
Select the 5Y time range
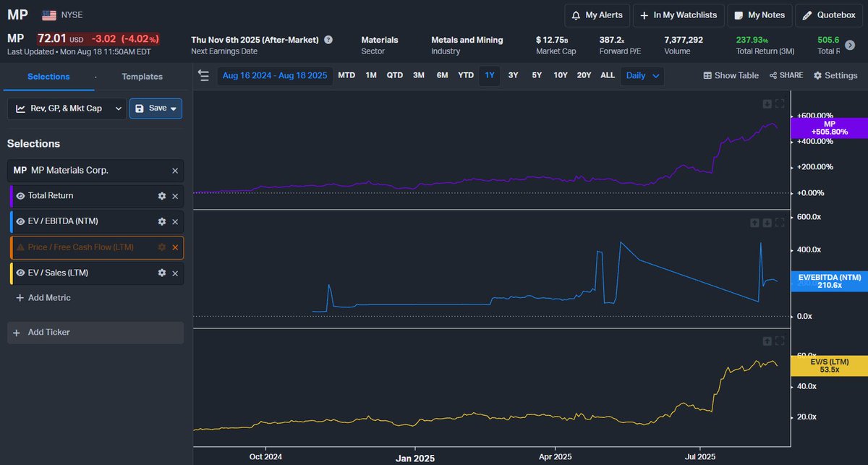(x=537, y=75)
